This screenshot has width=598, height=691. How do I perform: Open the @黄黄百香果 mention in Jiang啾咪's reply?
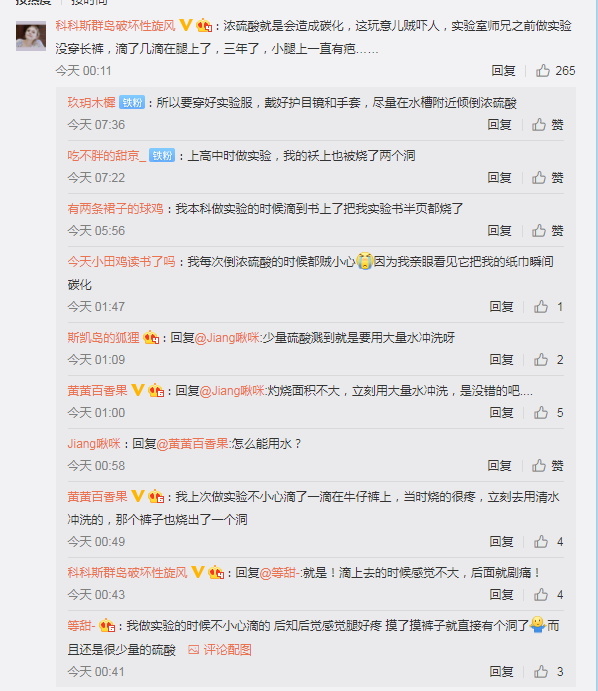tap(192, 443)
